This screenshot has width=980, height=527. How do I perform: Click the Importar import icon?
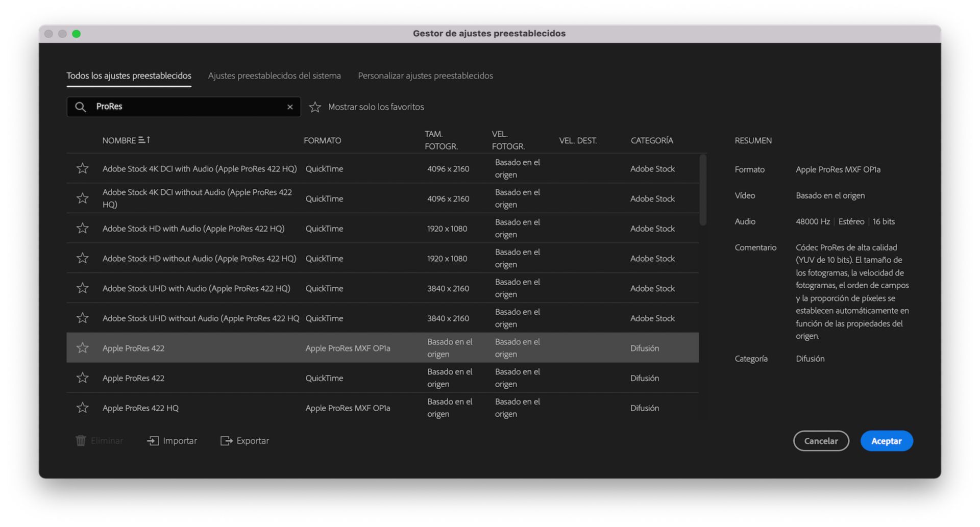point(152,440)
